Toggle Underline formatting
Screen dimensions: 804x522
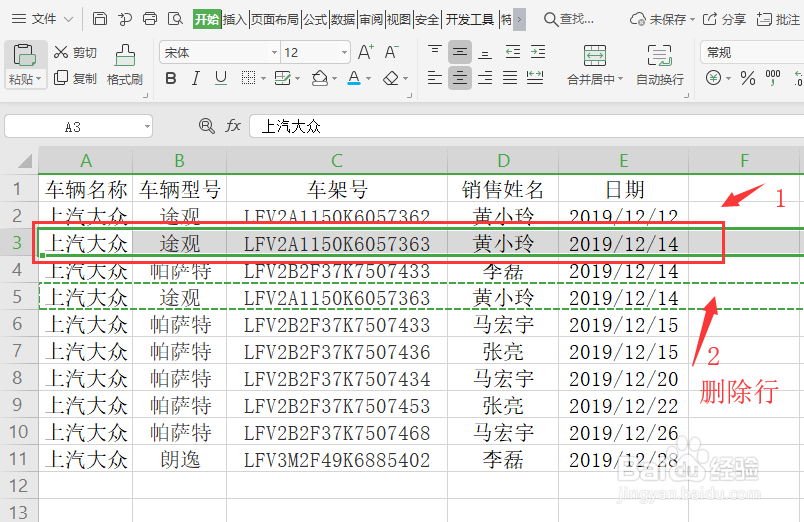[220, 78]
